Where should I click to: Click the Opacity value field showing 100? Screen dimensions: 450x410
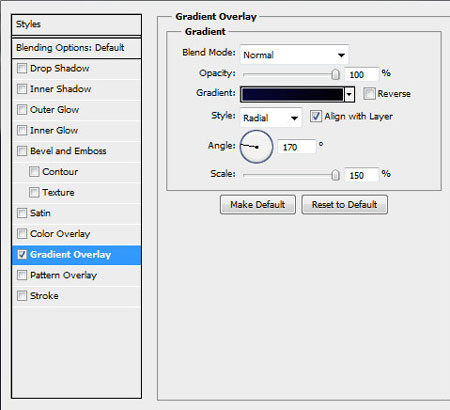coord(362,75)
